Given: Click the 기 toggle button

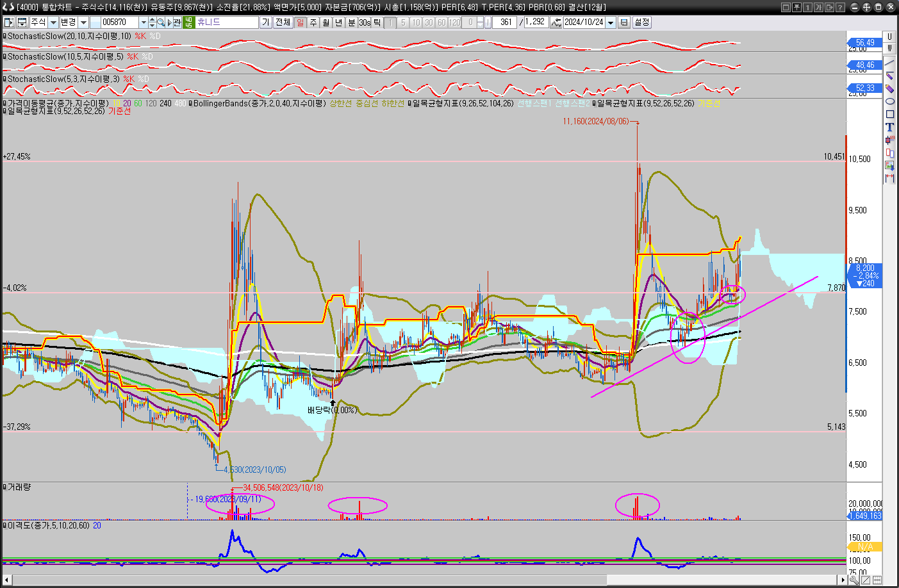Looking at the screenshot, I should pos(266,22).
